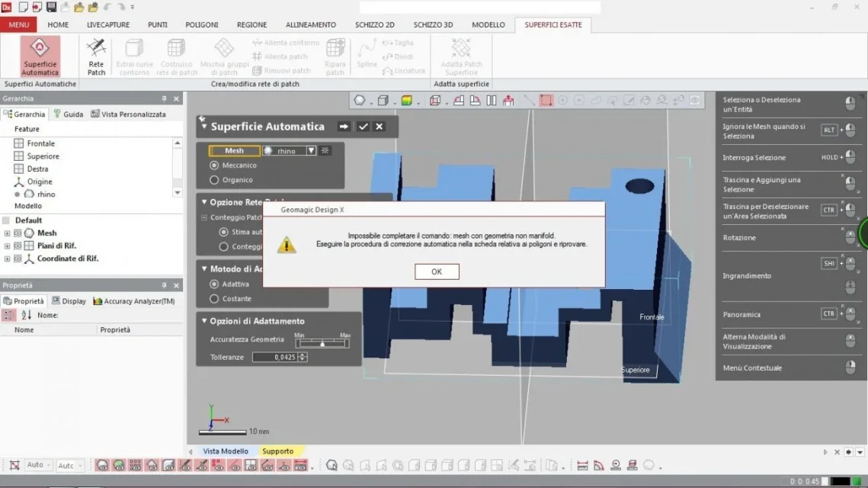Click the Mesh selection button
The height and width of the screenshot is (488, 868).
click(234, 151)
